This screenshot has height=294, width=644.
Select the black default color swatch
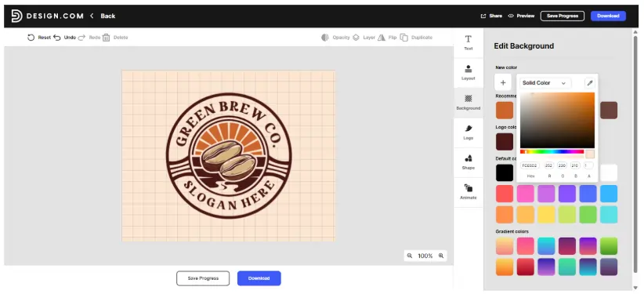tap(505, 172)
